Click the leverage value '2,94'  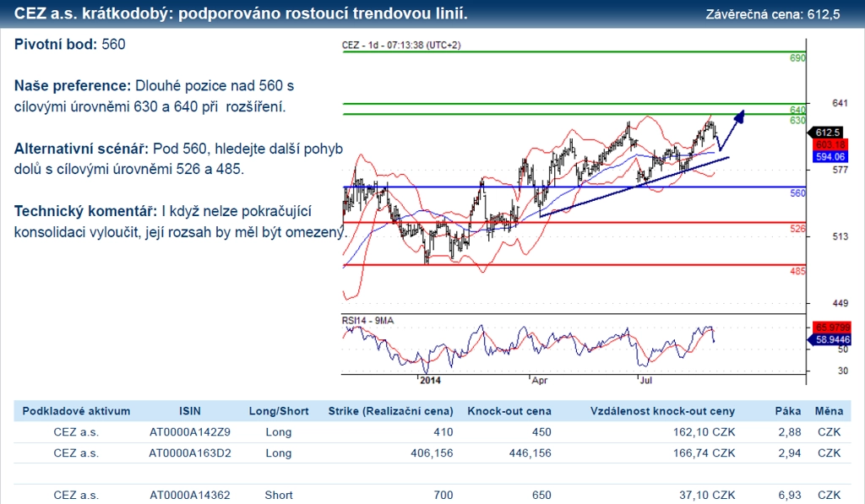click(790, 453)
